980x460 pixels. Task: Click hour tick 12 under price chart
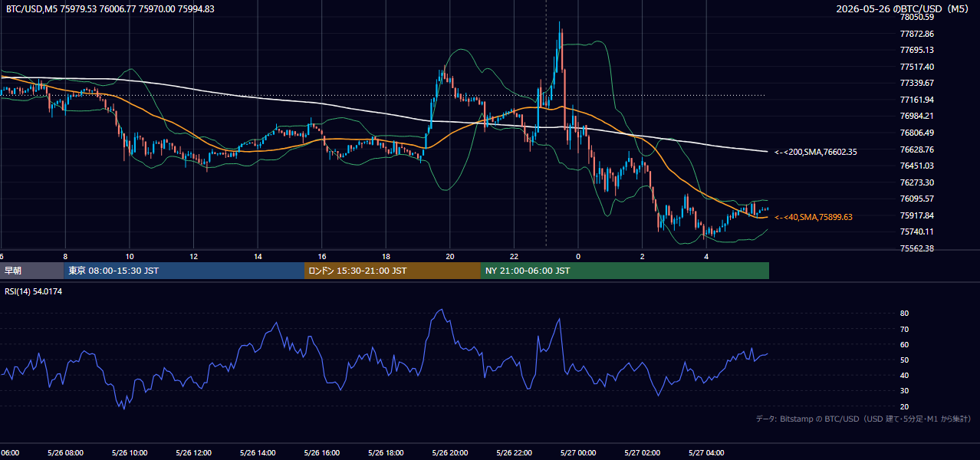[193, 257]
